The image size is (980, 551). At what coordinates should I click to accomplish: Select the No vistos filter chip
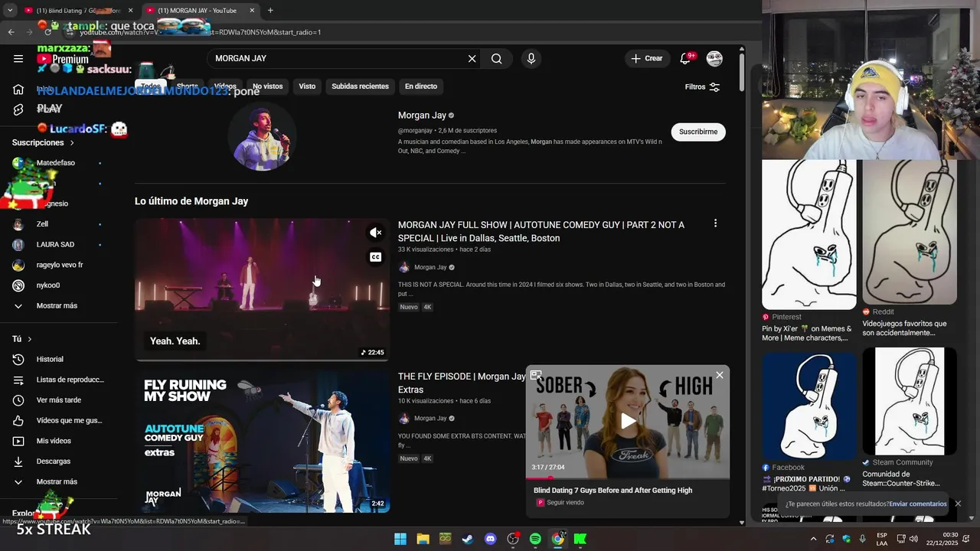(x=267, y=86)
